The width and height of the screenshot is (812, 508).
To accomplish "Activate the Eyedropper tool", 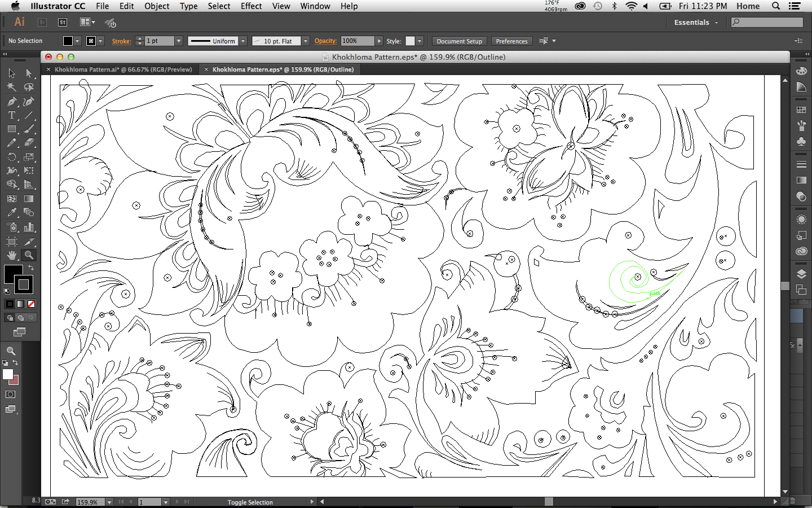I will tap(11, 213).
